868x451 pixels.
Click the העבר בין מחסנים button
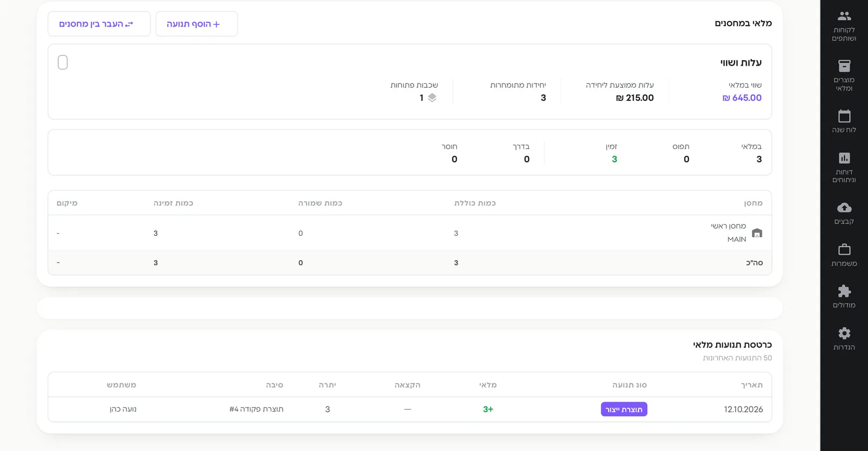tap(99, 24)
